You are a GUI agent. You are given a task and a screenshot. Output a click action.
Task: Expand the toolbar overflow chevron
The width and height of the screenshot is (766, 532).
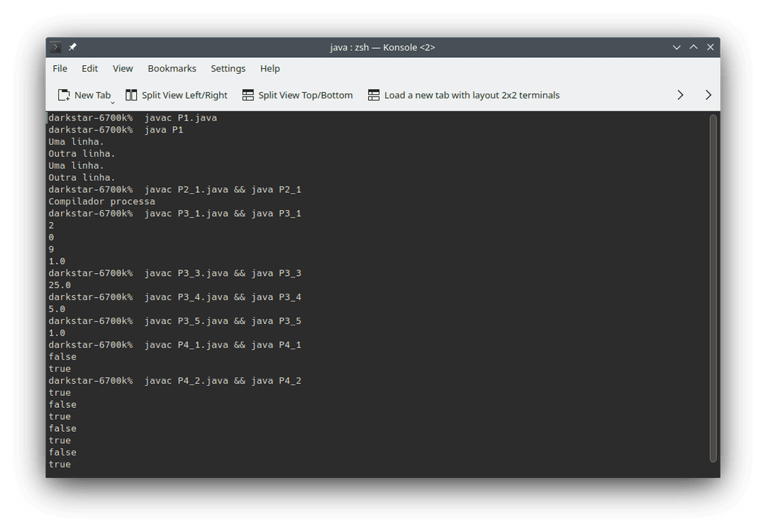(x=680, y=94)
